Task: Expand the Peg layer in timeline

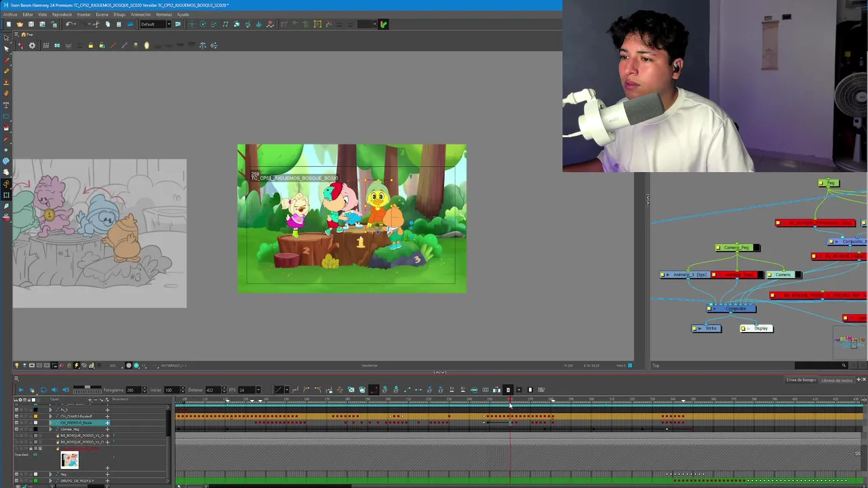Action: click(50, 474)
